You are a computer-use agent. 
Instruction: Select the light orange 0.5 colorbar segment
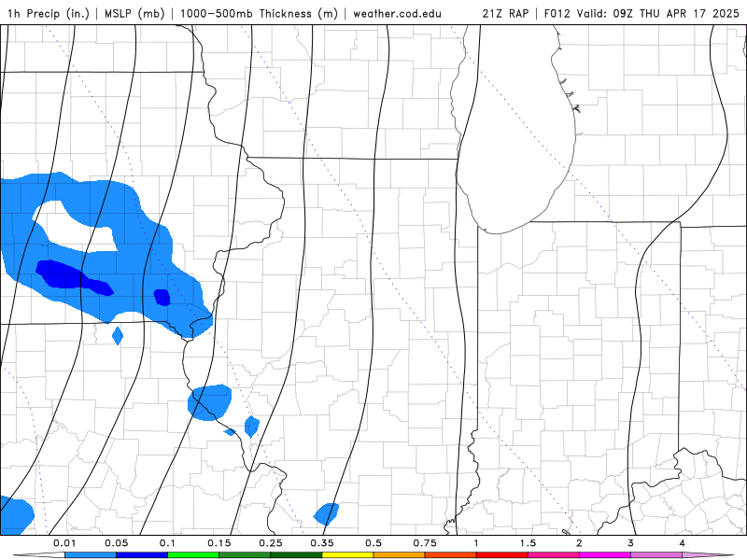[x=400, y=555]
